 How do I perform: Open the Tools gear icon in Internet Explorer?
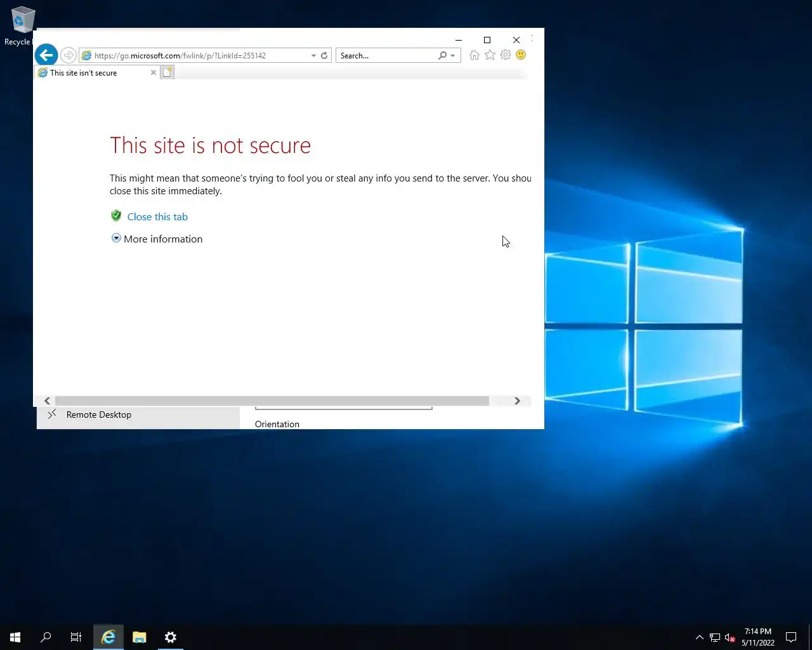pos(506,55)
